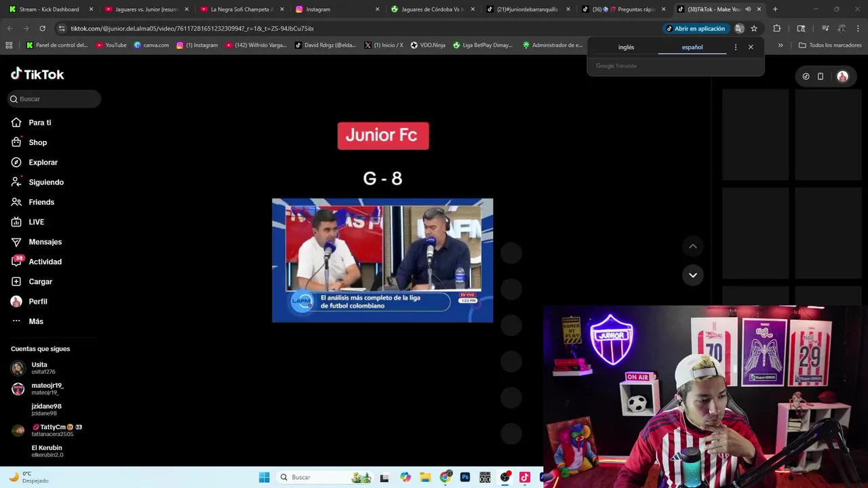Select español in Google Translate popup
868x488 pixels.
coord(692,47)
